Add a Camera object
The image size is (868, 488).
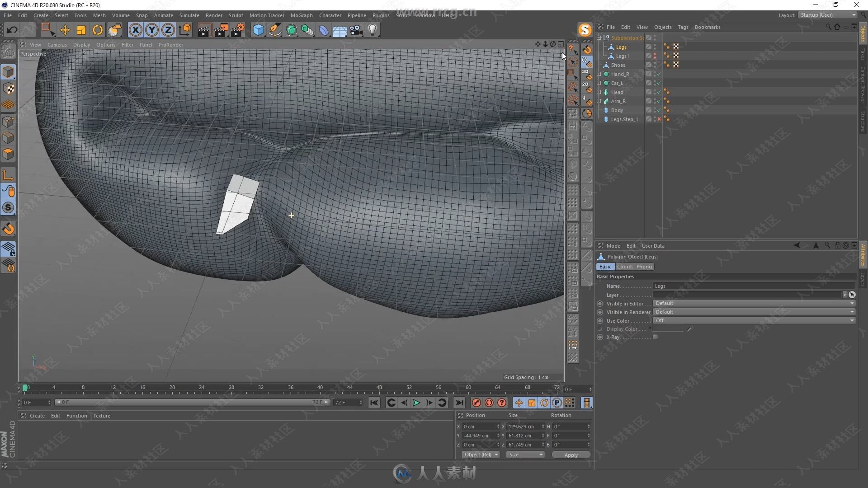[x=356, y=30]
